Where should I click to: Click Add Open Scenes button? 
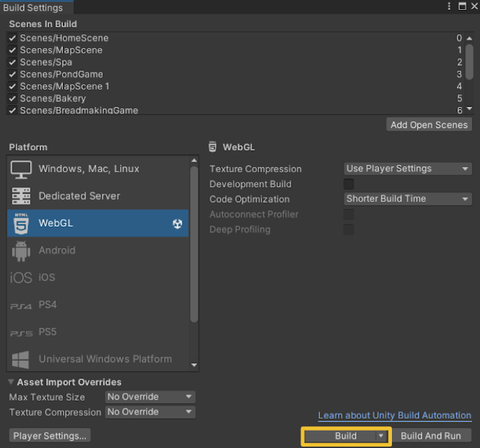point(429,124)
